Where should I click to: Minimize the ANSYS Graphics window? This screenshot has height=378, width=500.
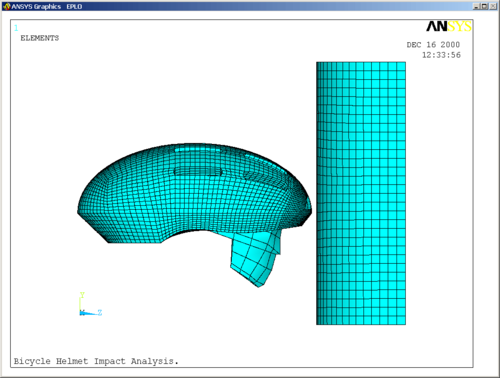click(x=476, y=6)
